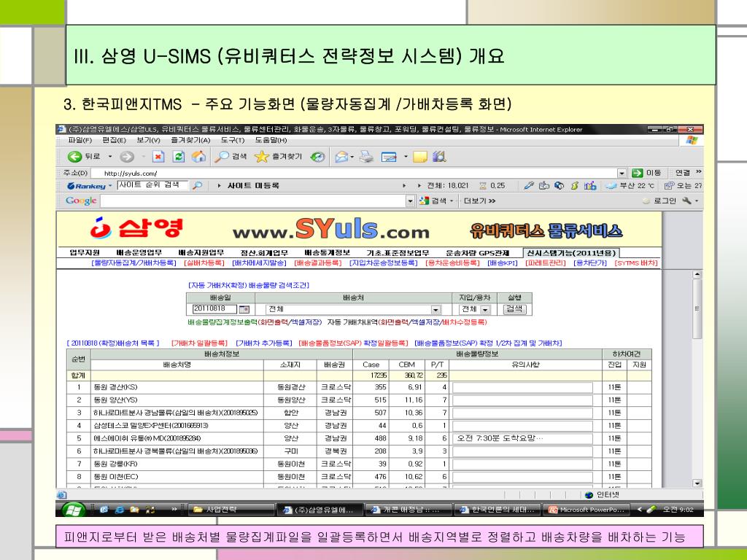Go to the IE Home page
Viewport: 747px width, 560px height.
(198, 157)
